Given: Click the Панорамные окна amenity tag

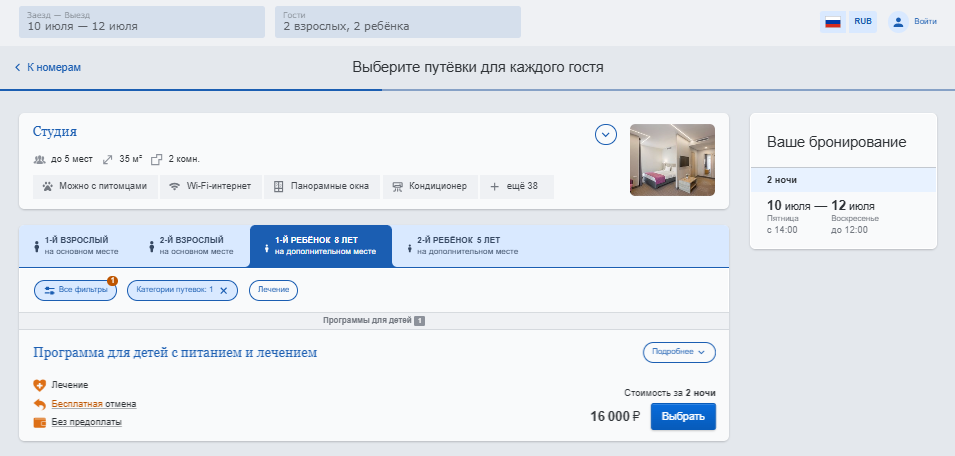Looking at the screenshot, I should coord(322,186).
